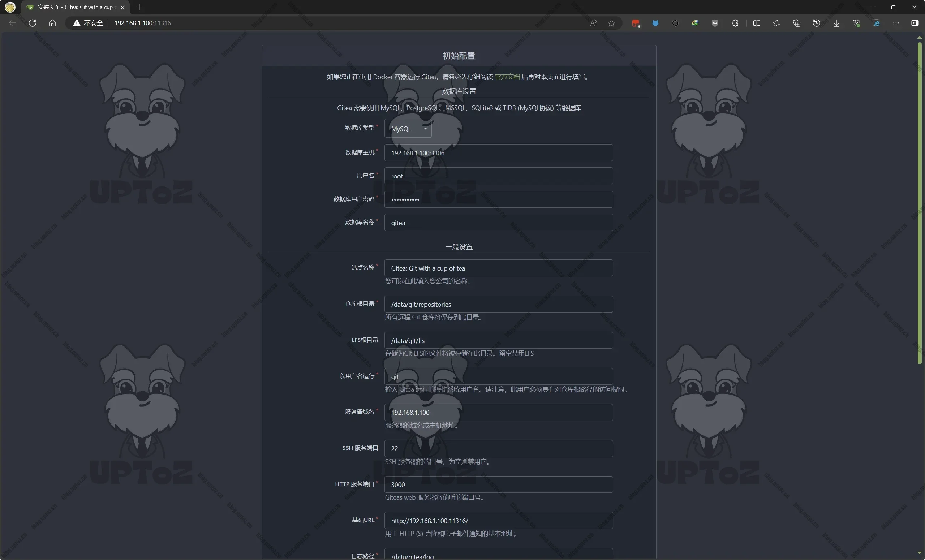Click the page vertical scrollbar thumb

point(919,203)
